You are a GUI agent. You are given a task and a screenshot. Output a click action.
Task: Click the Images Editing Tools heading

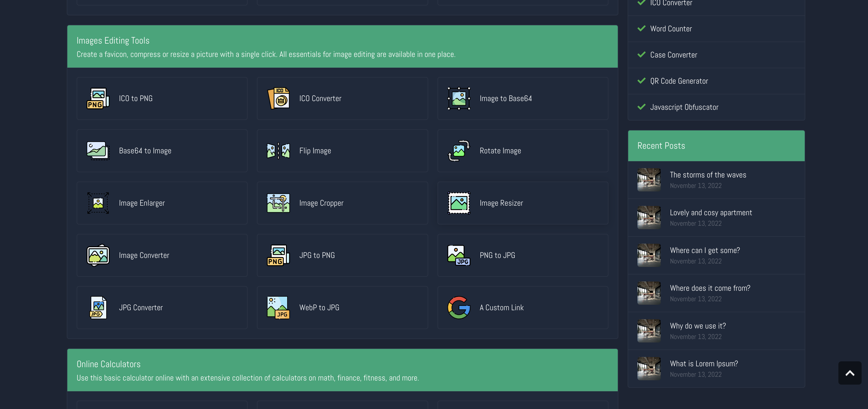tap(113, 40)
